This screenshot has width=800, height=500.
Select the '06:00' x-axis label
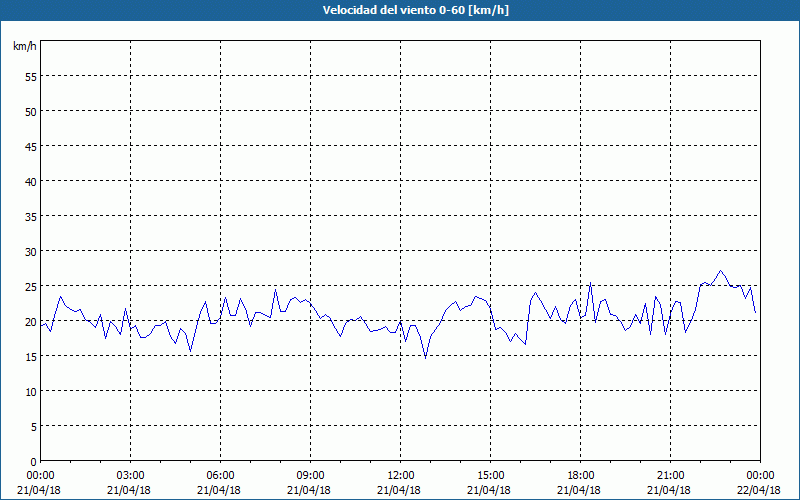pyautogui.click(x=220, y=476)
